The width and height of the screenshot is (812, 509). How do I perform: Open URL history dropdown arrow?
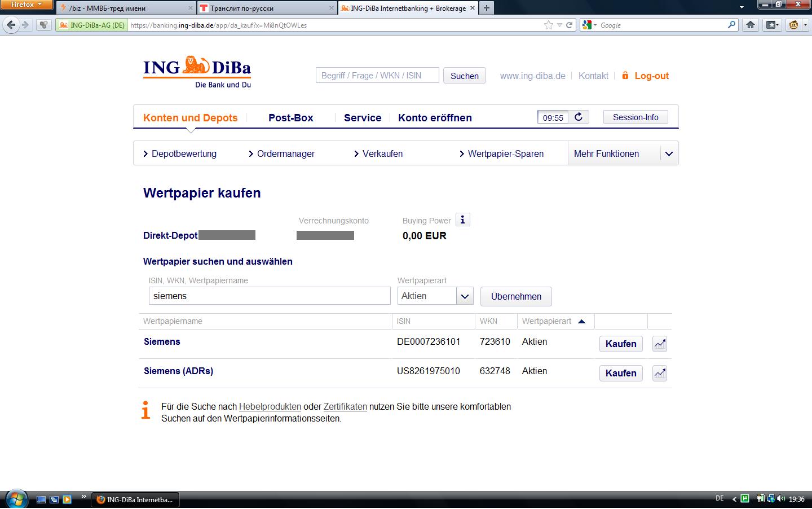tap(559, 25)
